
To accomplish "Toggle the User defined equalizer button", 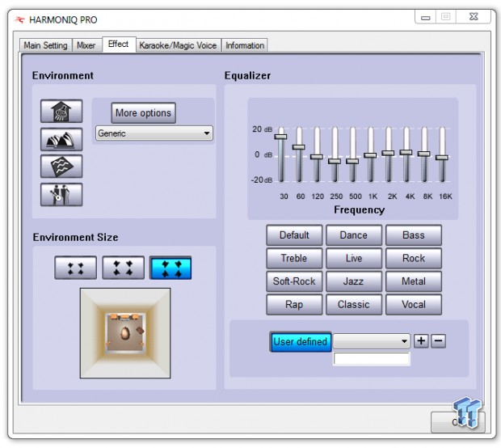I will pos(301,341).
